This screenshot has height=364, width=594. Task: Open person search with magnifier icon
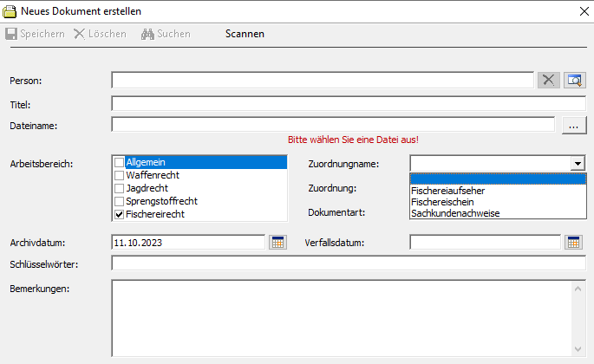574,80
